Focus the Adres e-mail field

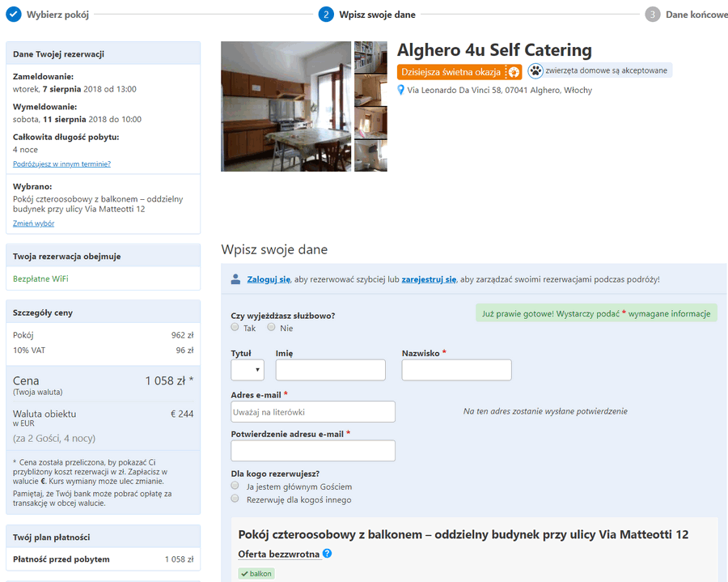pos(313,411)
